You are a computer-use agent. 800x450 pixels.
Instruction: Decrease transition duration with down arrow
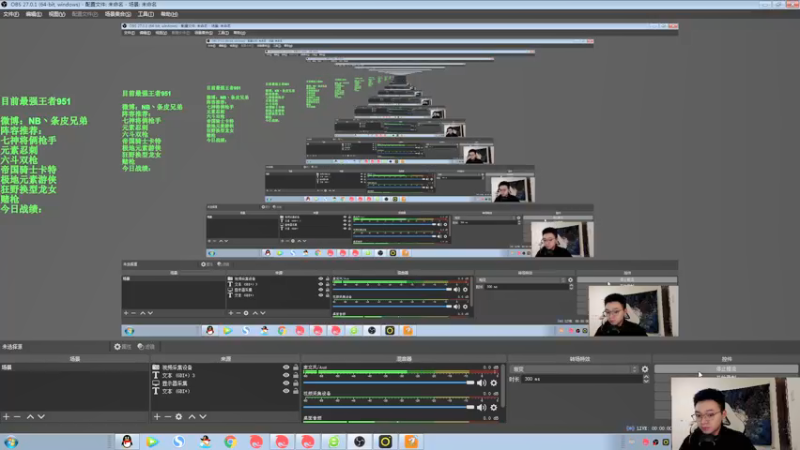pyautogui.click(x=646, y=381)
